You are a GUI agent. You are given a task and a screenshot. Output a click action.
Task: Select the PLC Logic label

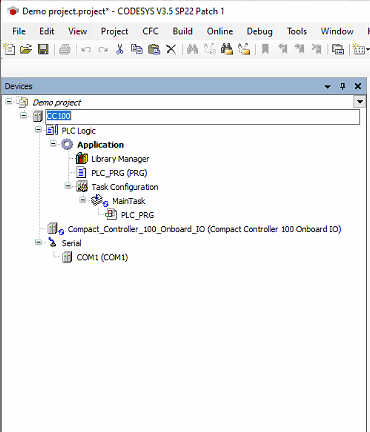(x=79, y=131)
